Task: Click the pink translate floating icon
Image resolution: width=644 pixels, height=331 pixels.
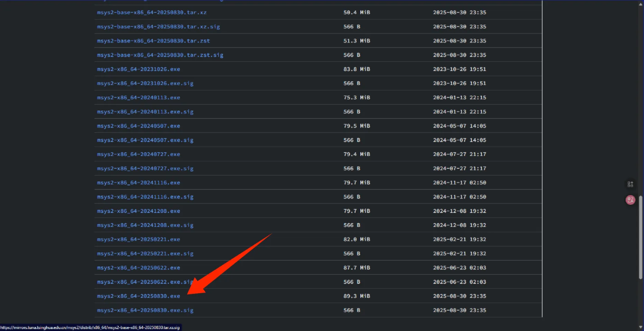Action: (630, 200)
